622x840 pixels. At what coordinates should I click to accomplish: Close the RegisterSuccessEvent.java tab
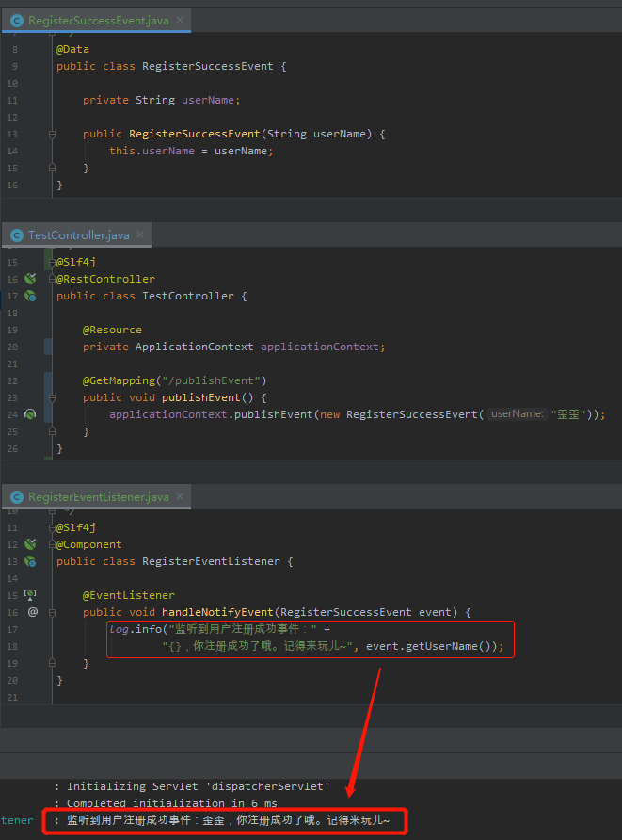click(180, 20)
